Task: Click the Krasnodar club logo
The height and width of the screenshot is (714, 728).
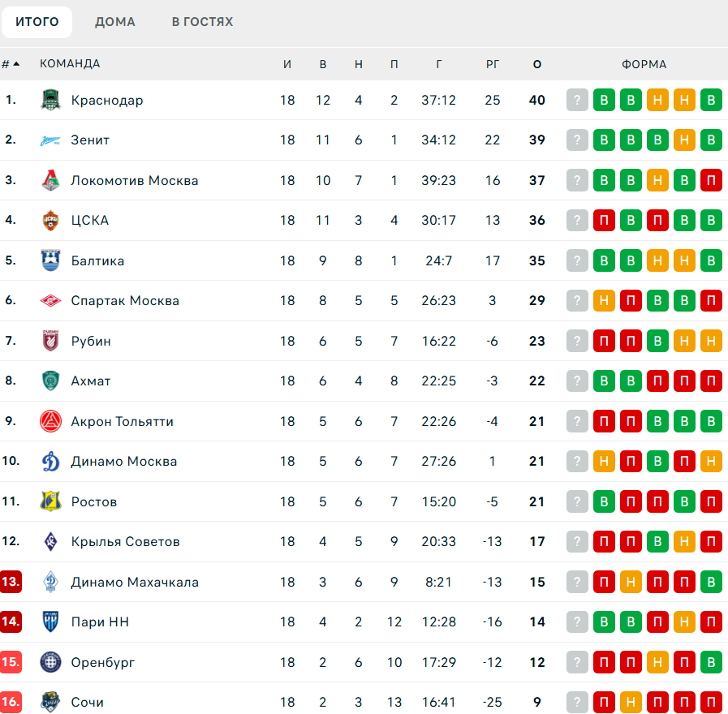Action: tap(50, 100)
